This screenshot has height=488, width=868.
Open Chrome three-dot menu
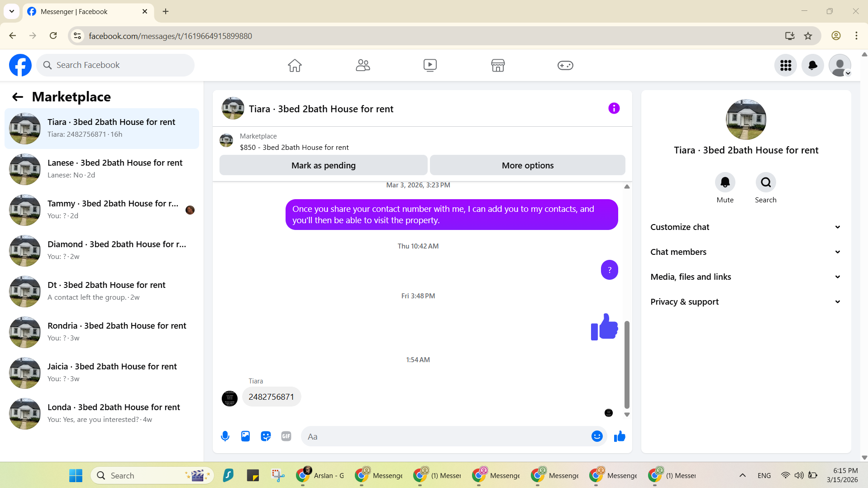point(856,36)
